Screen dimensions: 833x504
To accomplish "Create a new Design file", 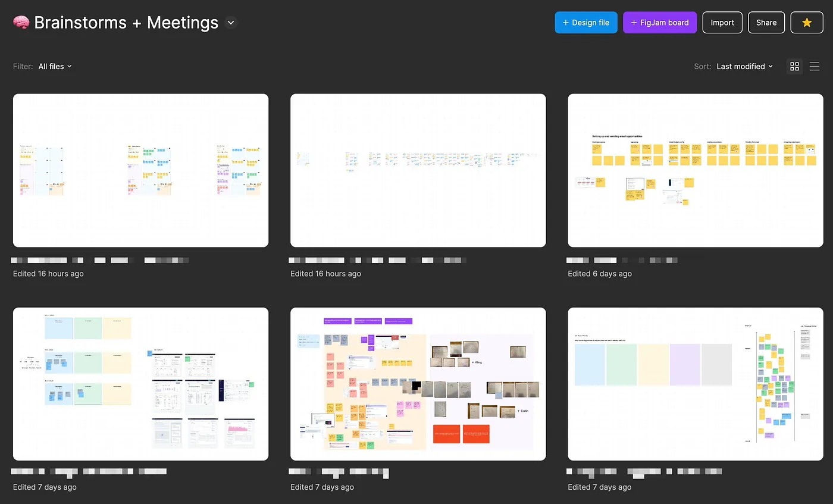I will coord(585,23).
